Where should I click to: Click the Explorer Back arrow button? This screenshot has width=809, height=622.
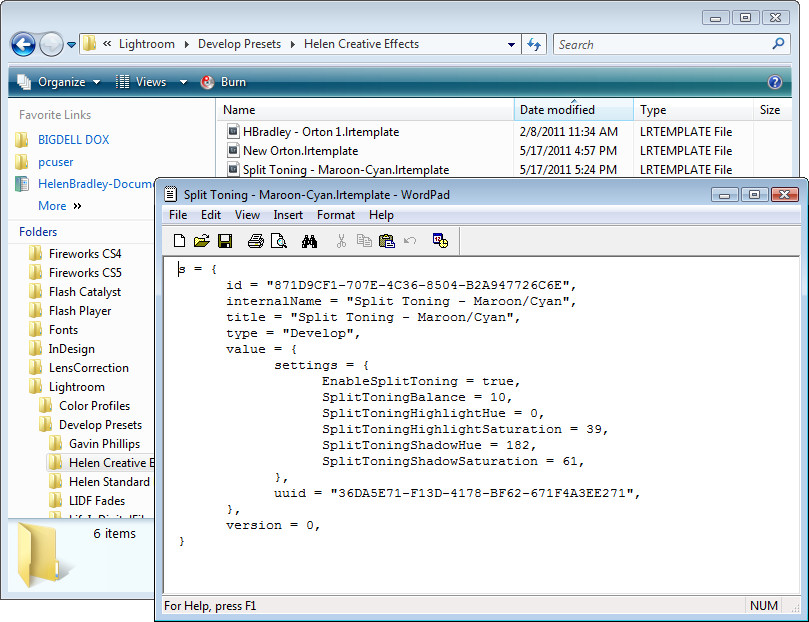(x=23, y=44)
